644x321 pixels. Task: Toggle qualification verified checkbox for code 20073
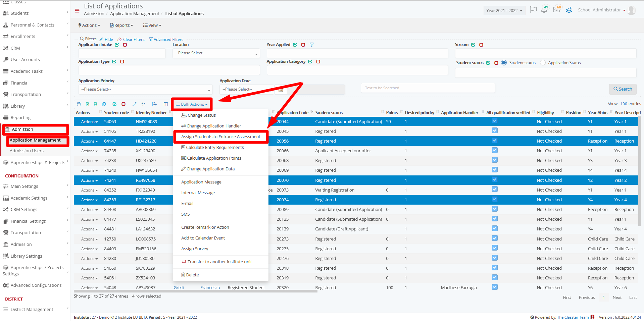(495, 189)
